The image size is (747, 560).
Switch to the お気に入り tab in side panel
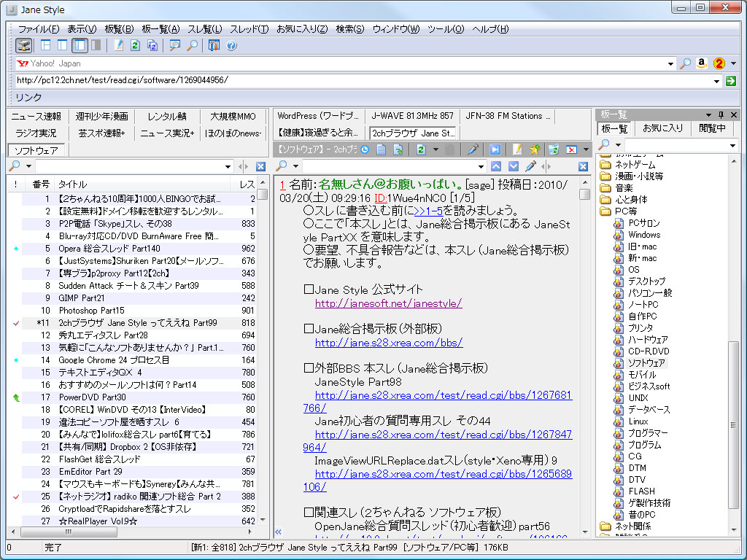point(662,128)
